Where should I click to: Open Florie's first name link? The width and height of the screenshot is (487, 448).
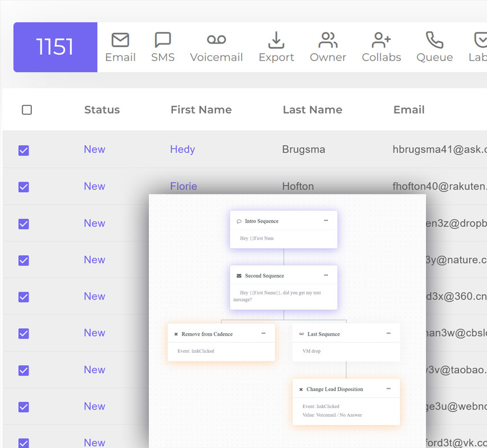(182, 186)
